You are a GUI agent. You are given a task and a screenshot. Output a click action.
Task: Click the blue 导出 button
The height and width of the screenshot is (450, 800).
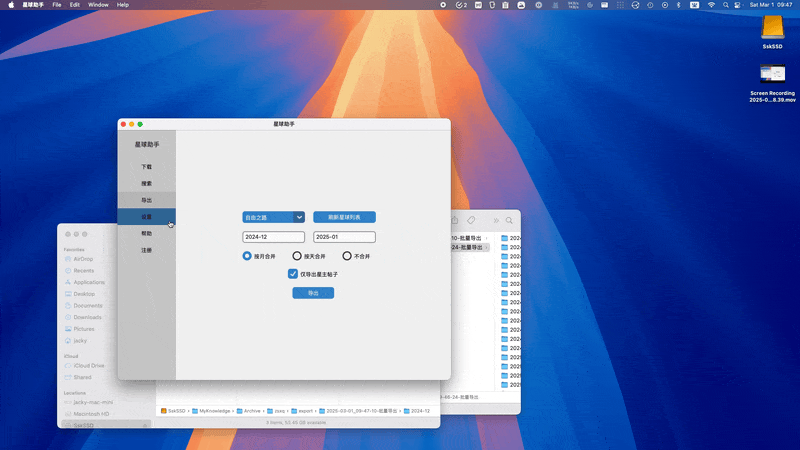(x=313, y=293)
